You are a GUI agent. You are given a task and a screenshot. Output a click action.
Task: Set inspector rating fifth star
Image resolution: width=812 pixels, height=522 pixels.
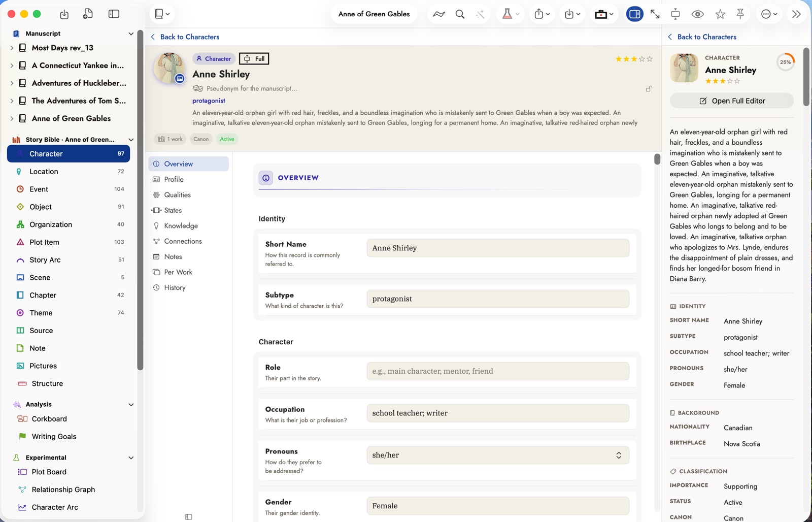point(737,81)
